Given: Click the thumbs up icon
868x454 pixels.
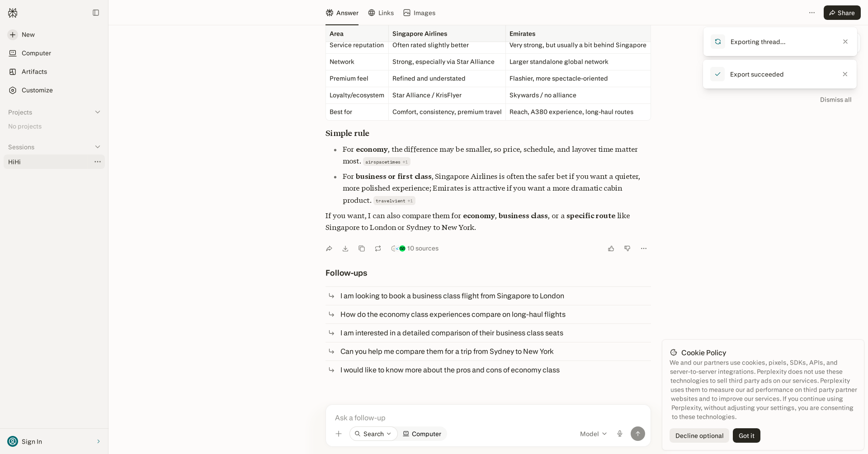Looking at the screenshot, I should point(611,248).
